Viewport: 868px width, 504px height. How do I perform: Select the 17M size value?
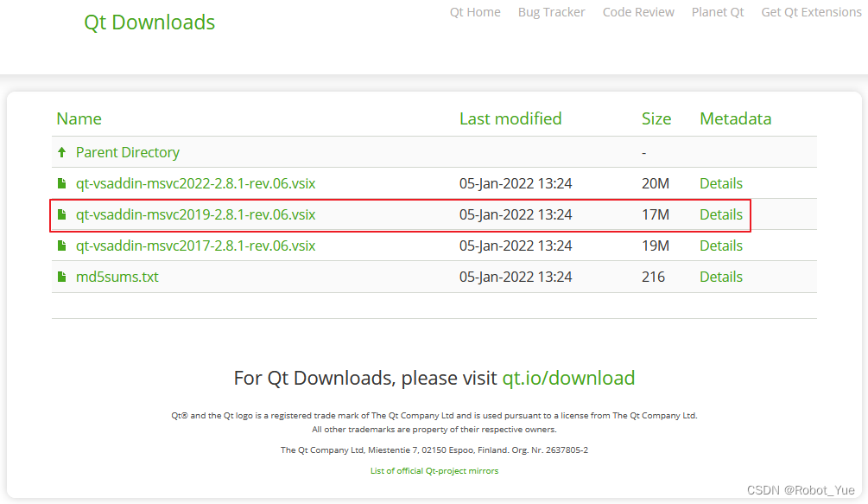pyautogui.click(x=656, y=214)
